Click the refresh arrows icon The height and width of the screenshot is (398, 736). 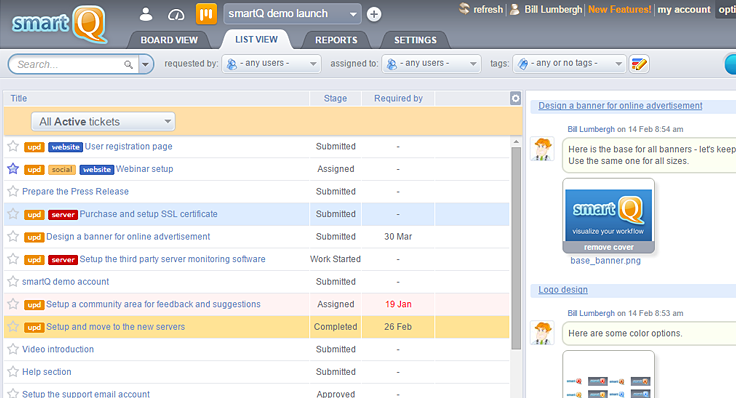[x=464, y=9]
